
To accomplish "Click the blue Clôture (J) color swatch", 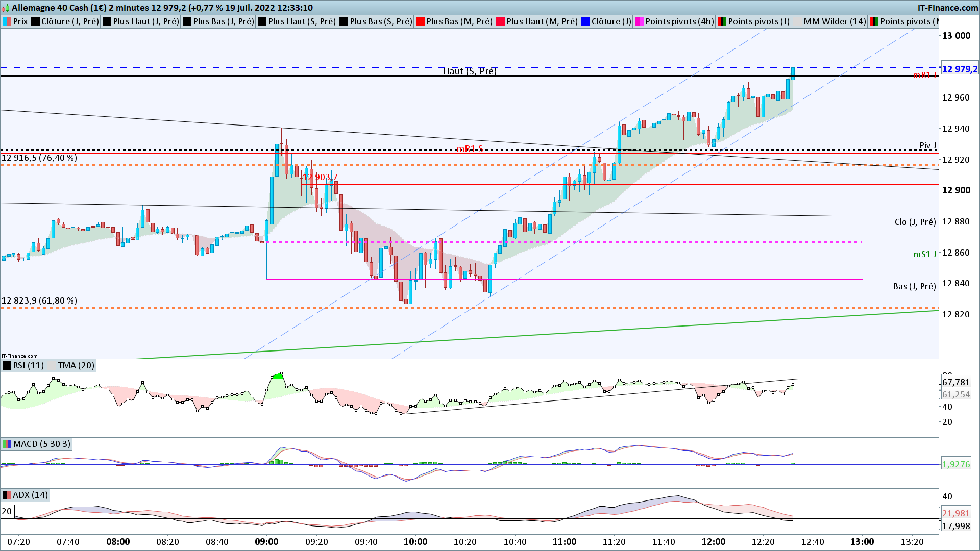I will click(586, 21).
